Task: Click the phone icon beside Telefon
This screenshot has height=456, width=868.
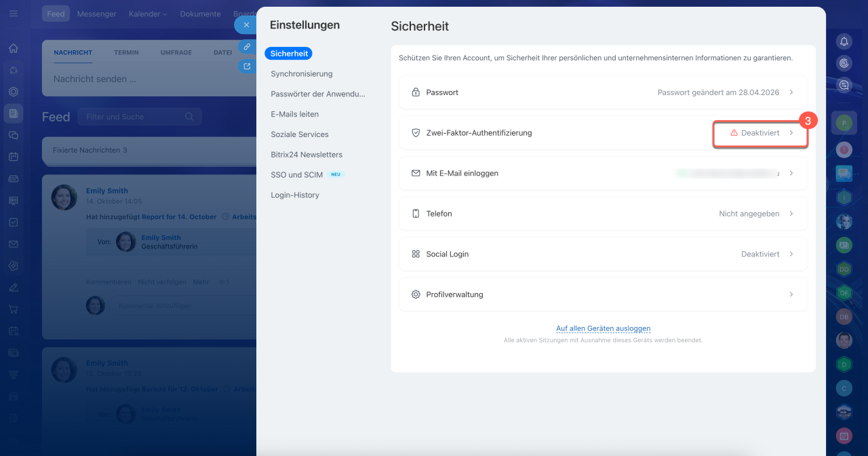Action: tap(416, 214)
